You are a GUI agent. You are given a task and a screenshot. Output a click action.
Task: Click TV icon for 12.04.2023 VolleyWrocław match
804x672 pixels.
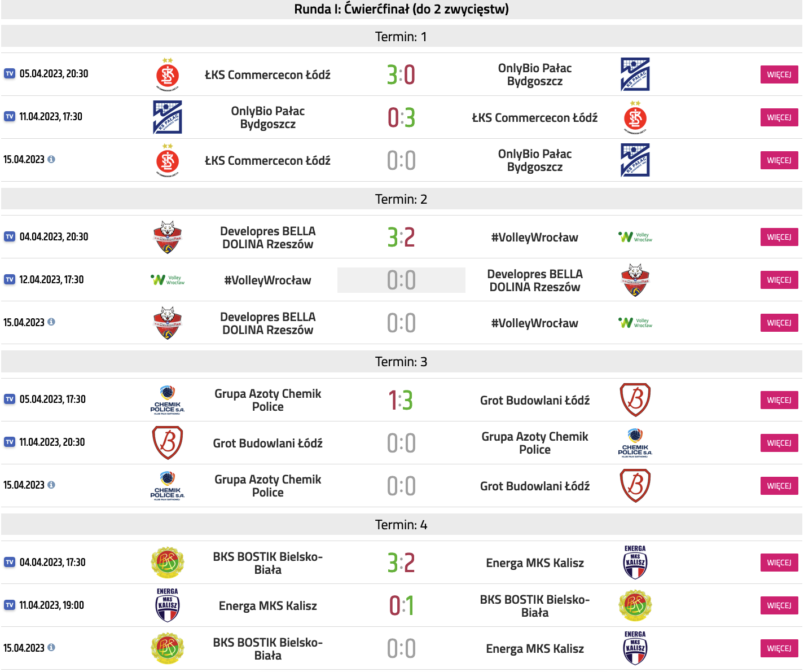10,280
